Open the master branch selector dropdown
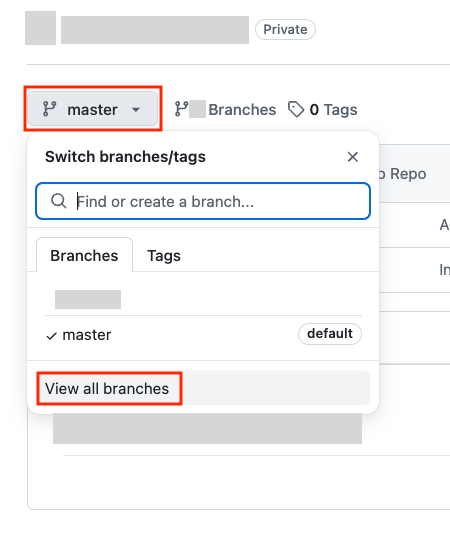 pos(92,109)
